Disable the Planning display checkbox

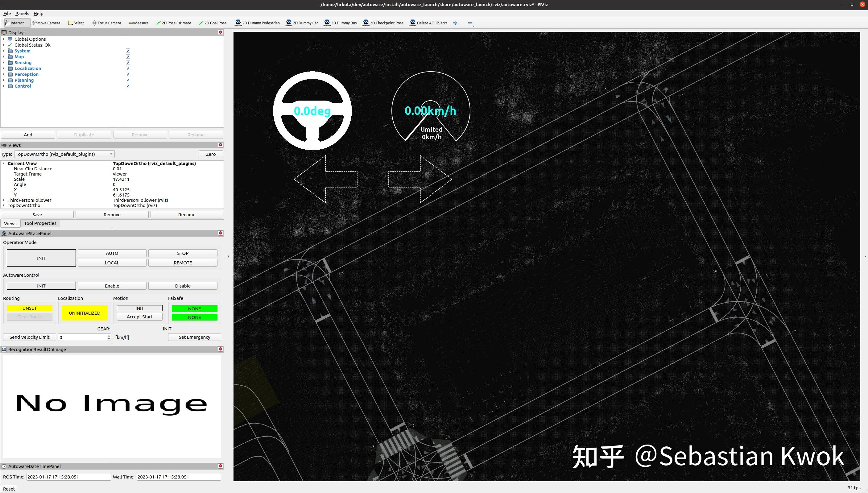click(x=128, y=80)
